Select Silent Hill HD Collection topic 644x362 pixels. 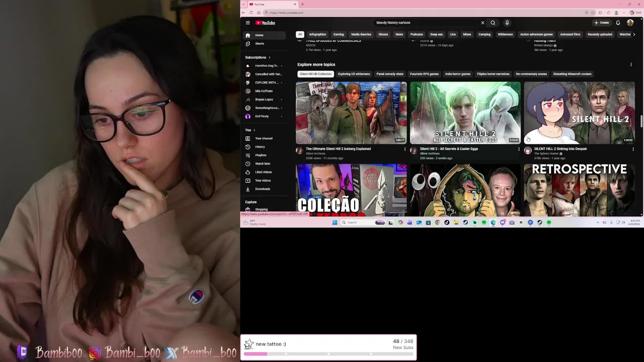pos(315,74)
